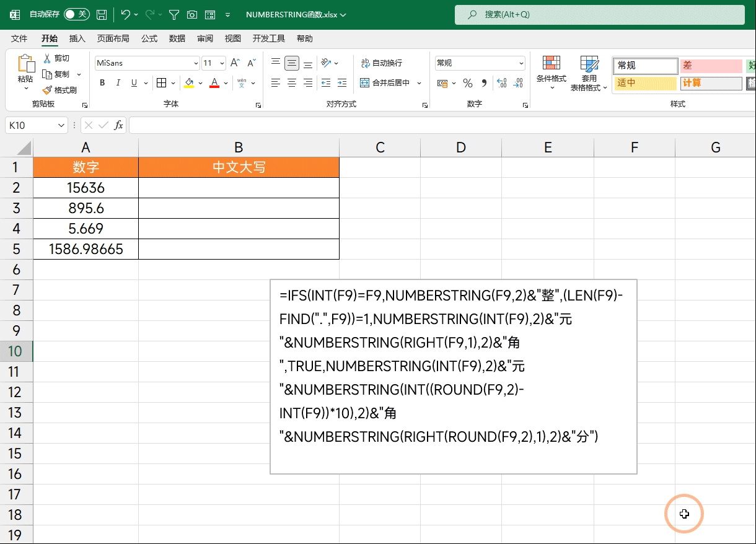Toggle the AutoSave (自动保存) switch

[x=77, y=14]
